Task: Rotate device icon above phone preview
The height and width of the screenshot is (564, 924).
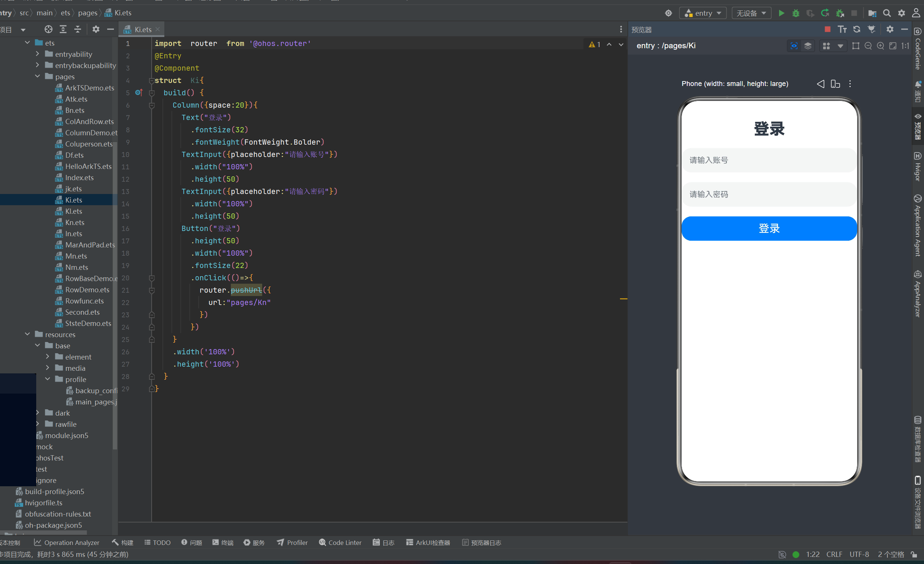Action: click(x=835, y=84)
